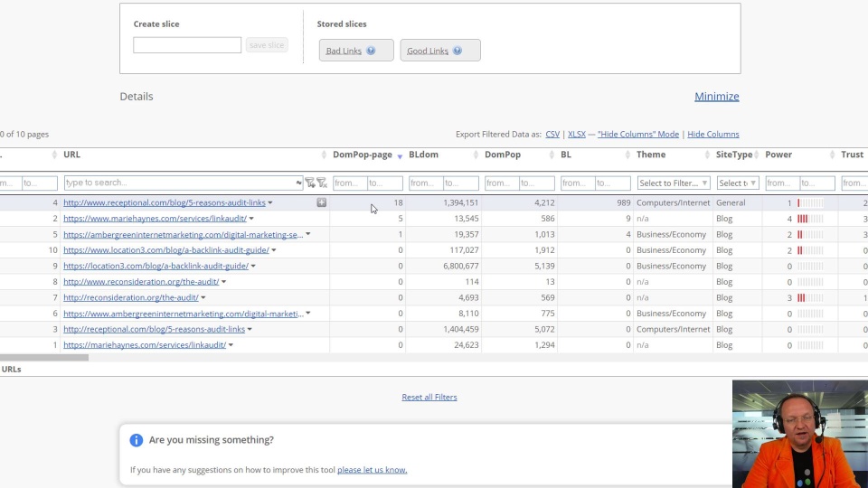
Task: Click the URL 'type to search' filter box
Action: 179,183
